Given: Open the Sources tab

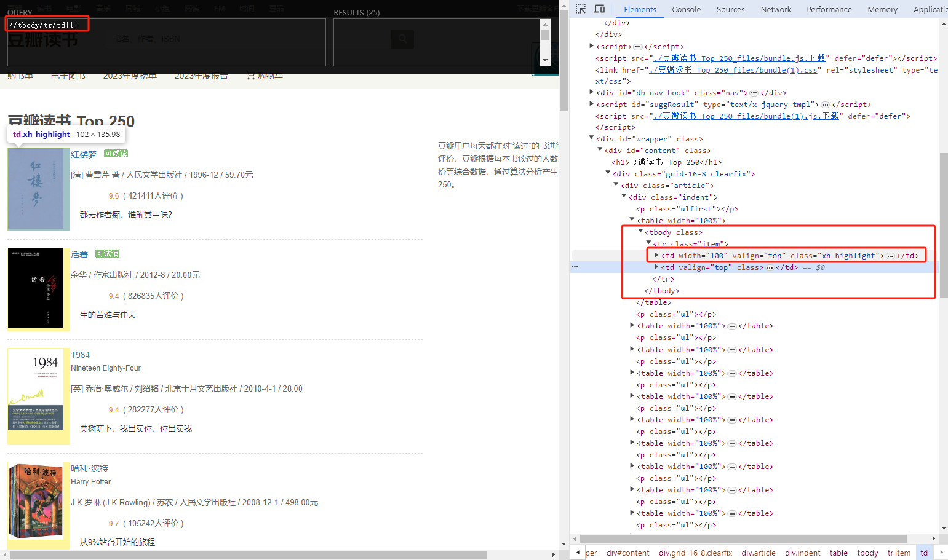Looking at the screenshot, I should coord(730,9).
